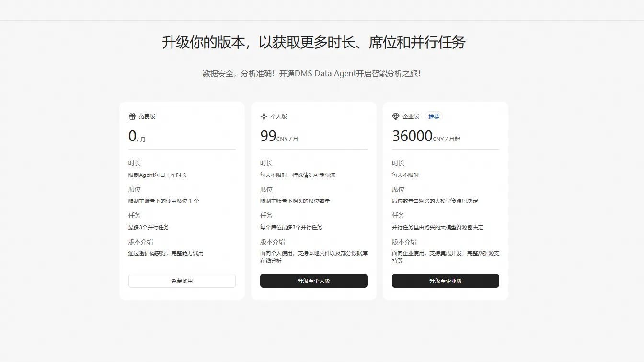Click text 最多3个并行任务

tap(149, 227)
